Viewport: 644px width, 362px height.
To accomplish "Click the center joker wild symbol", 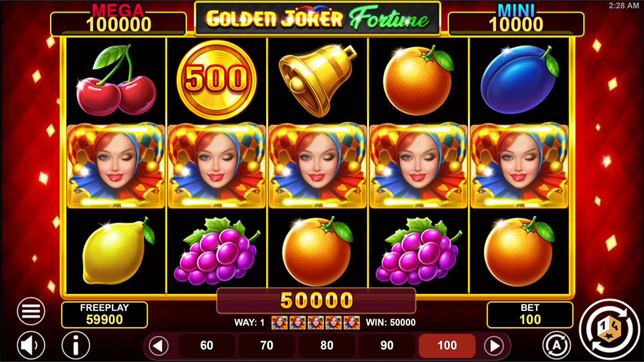I will click(318, 165).
